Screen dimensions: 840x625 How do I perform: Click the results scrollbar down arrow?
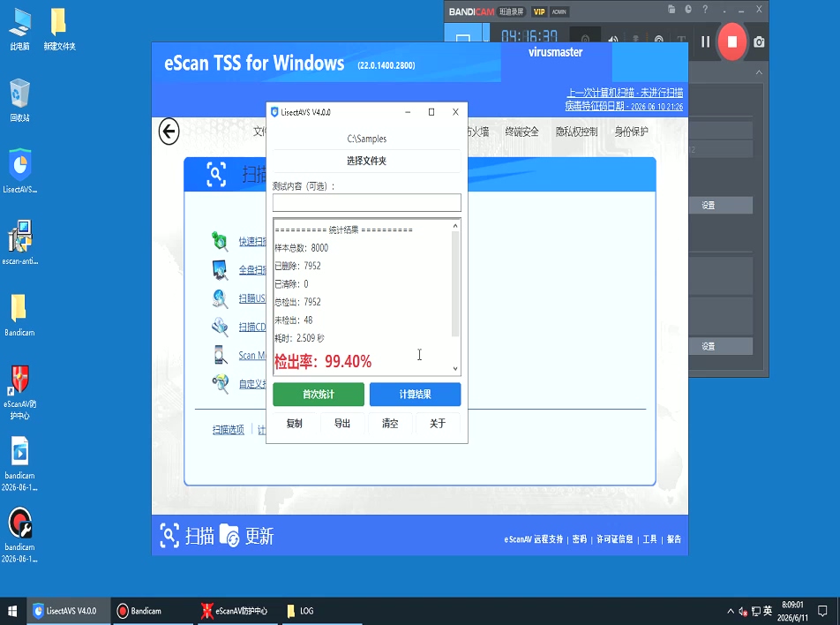point(455,369)
